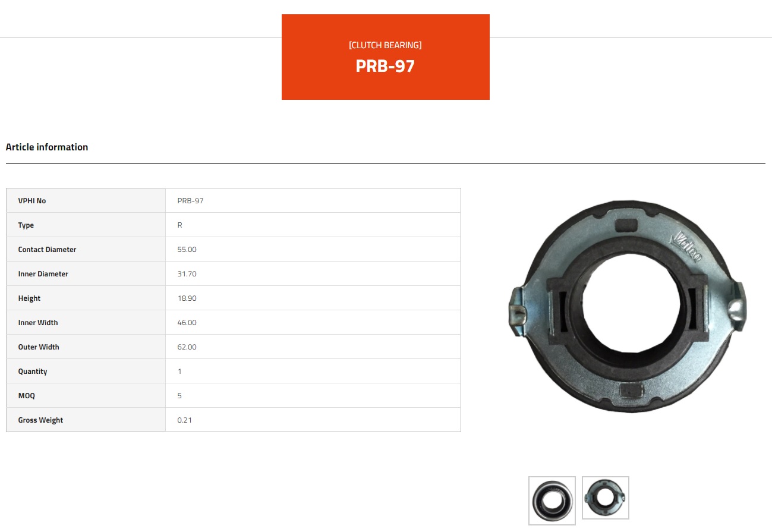
Task: Click the VPHI No value PRB-97
Action: coord(191,201)
